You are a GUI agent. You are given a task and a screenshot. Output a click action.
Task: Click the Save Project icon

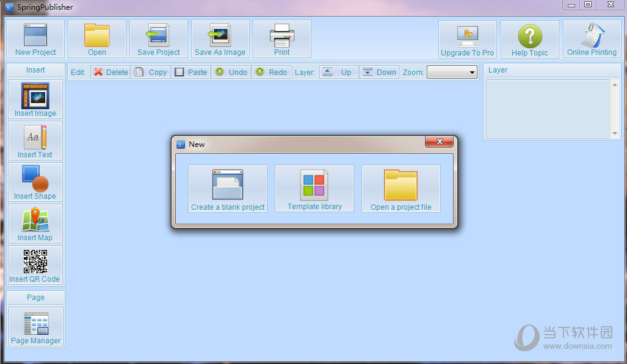pos(158,39)
